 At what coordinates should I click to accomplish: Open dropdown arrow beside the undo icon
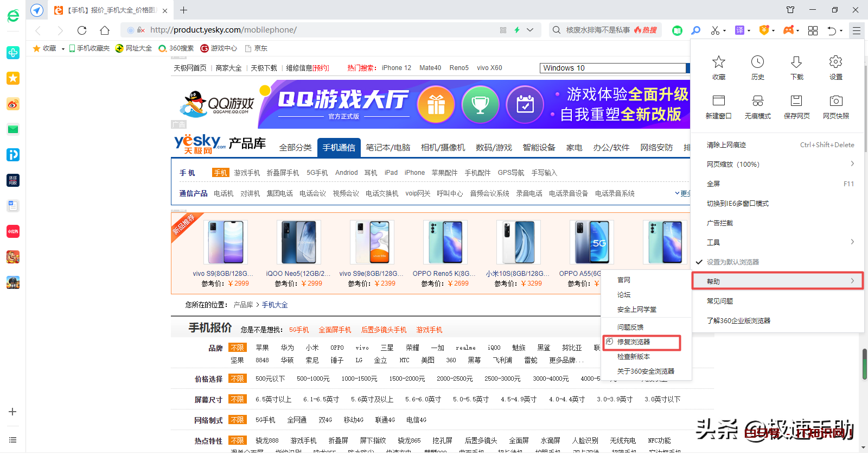point(841,31)
